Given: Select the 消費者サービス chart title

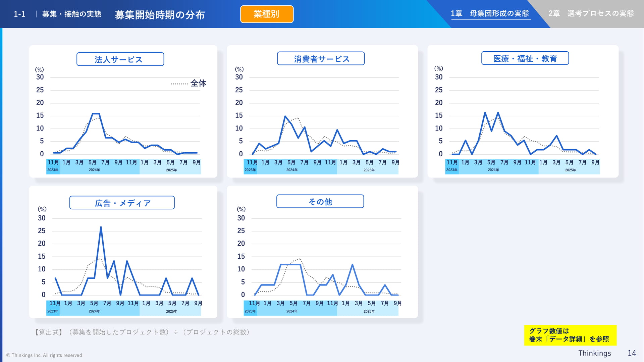Looking at the screenshot, I should pyautogui.click(x=321, y=59).
